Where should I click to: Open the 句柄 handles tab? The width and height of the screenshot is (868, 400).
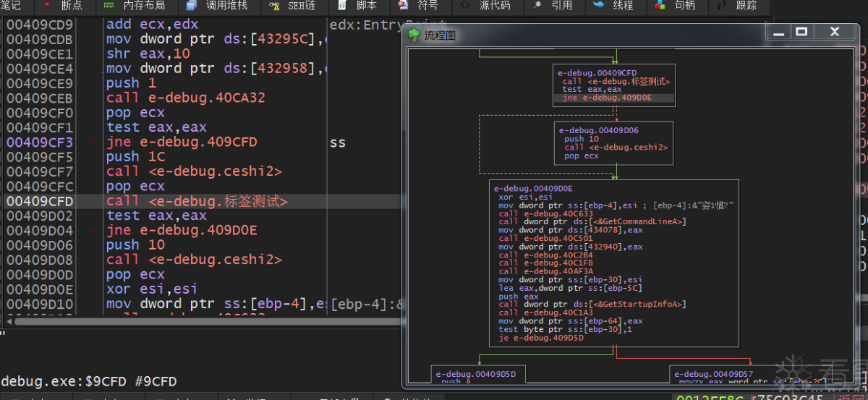pos(676,5)
